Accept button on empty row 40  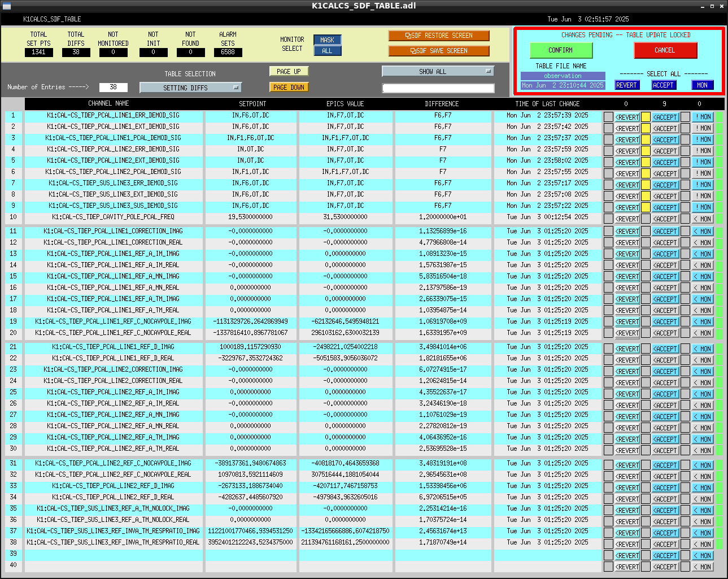665,567
